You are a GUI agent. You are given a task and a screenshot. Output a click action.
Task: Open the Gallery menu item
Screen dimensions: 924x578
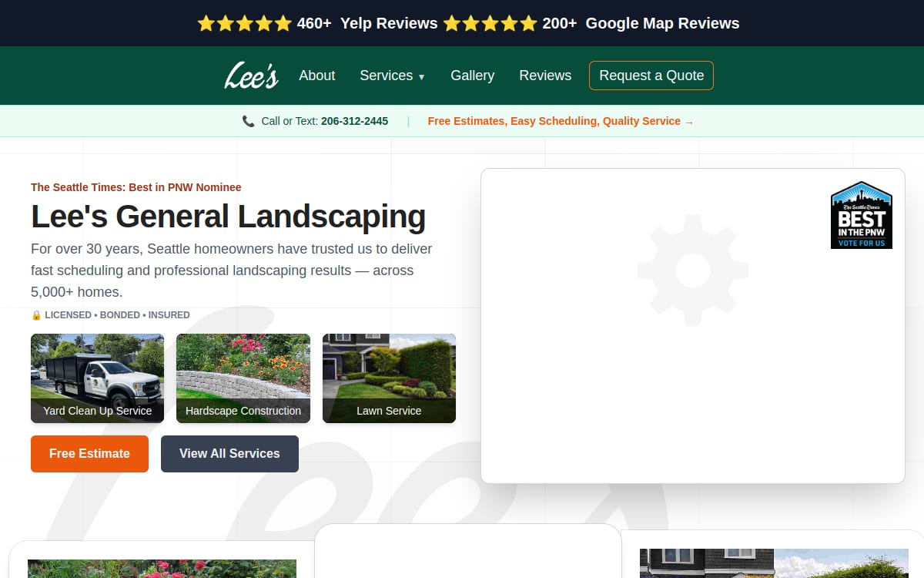473,76
